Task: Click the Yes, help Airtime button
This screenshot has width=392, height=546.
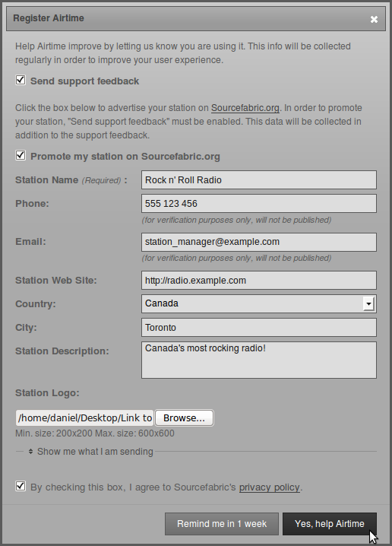Action: tap(330, 524)
